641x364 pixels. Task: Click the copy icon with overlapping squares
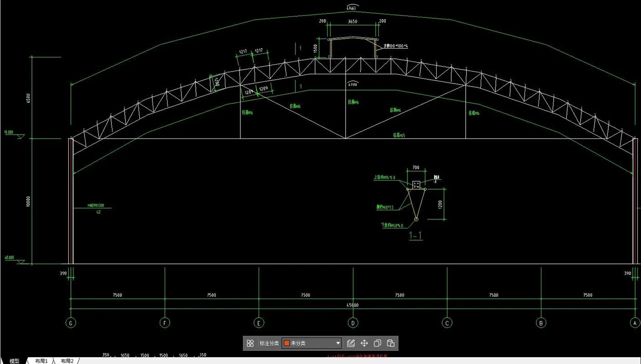[x=377, y=344]
